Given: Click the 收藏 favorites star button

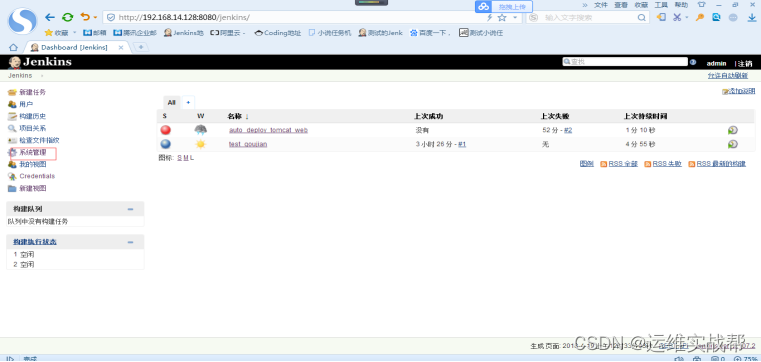Looking at the screenshot, I should click(56, 33).
